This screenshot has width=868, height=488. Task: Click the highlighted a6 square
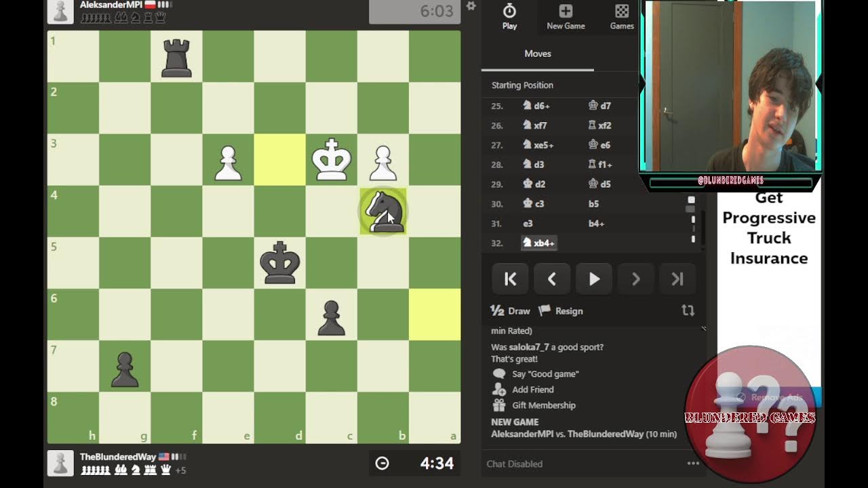(x=435, y=314)
